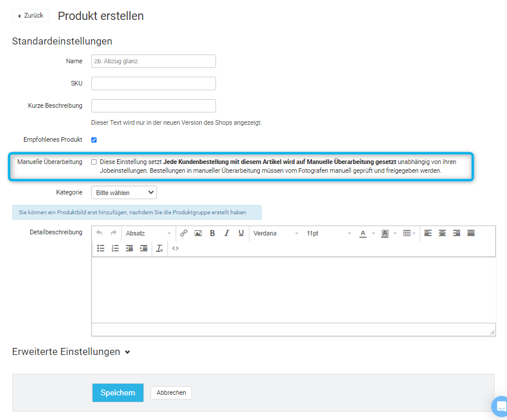This screenshot has width=507, height=420.
Task: Open the background color picker arrow
Action: click(x=395, y=233)
